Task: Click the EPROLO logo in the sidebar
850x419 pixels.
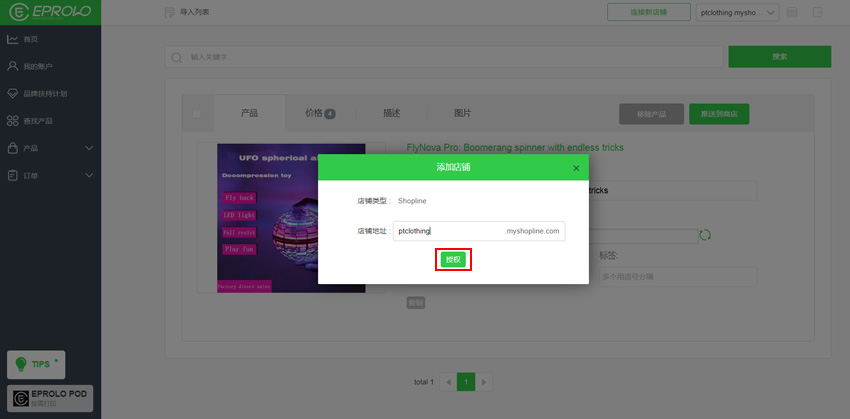Action: click(x=50, y=12)
